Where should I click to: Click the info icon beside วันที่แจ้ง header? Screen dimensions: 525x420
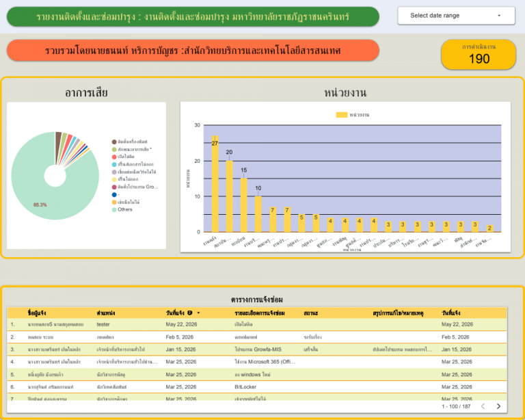pos(190,313)
